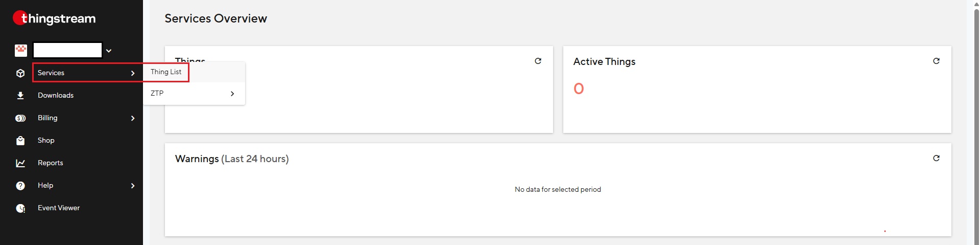Click the Billing coins icon
The image size is (980, 245).
20,118
